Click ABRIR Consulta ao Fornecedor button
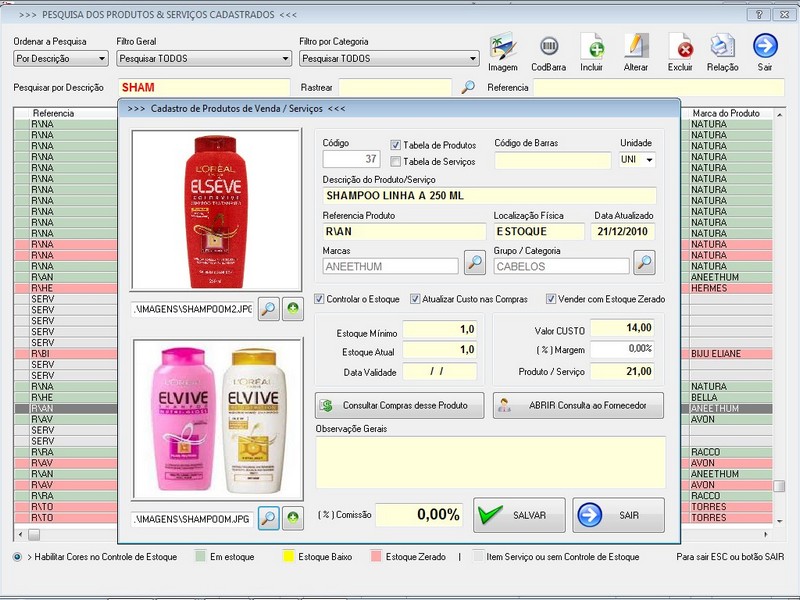The height and width of the screenshot is (600, 800). click(579, 406)
